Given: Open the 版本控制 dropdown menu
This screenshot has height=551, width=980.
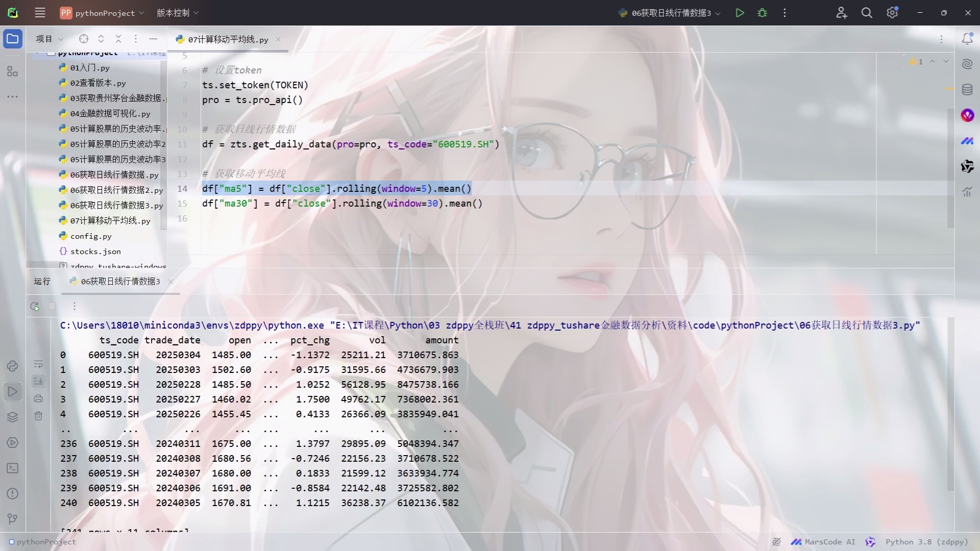Looking at the screenshot, I should click(177, 13).
